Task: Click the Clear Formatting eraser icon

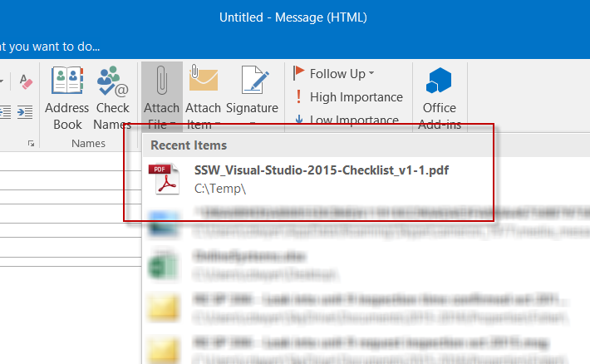Action: 25,82
